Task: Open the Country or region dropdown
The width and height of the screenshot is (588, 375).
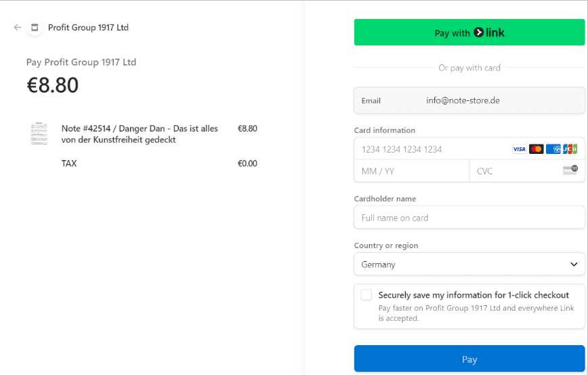Action: pos(469,264)
